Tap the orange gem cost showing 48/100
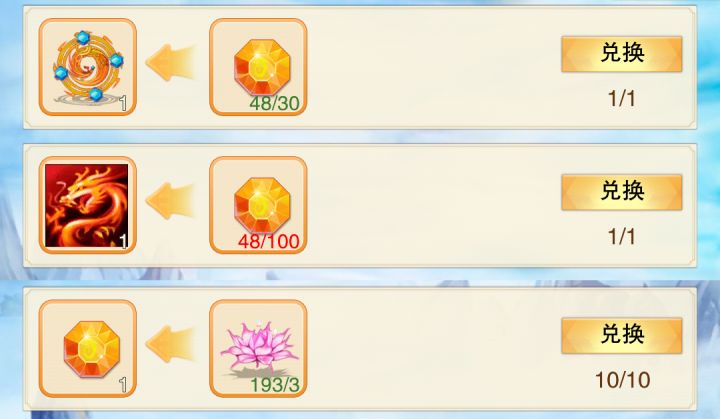 click(x=258, y=205)
